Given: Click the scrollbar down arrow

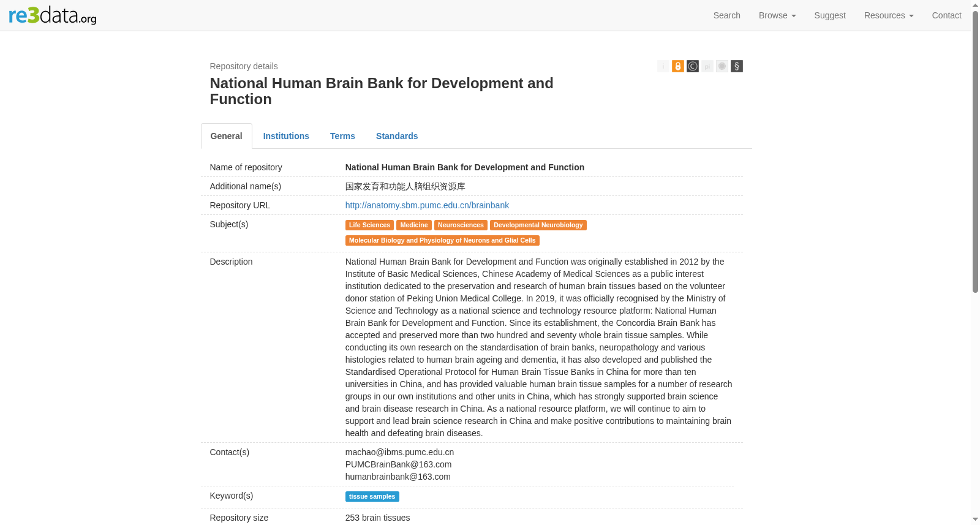Looking at the screenshot, I should coord(975,520).
